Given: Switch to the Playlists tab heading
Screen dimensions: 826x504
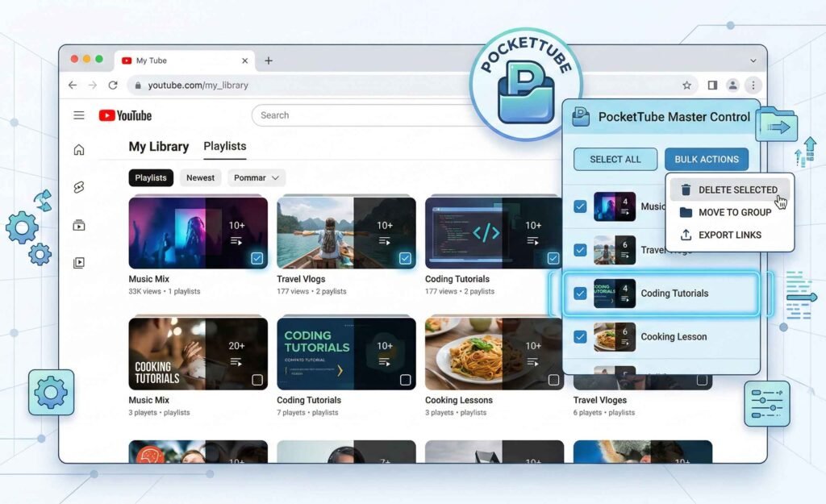Looking at the screenshot, I should pyautogui.click(x=225, y=146).
